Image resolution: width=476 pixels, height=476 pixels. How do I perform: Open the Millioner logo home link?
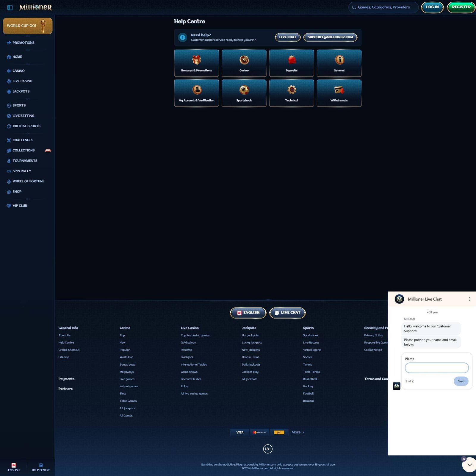(x=35, y=7)
